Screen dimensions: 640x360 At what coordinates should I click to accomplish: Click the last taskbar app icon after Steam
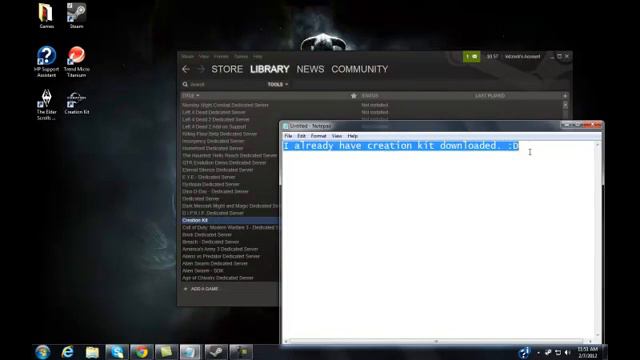[241, 352]
